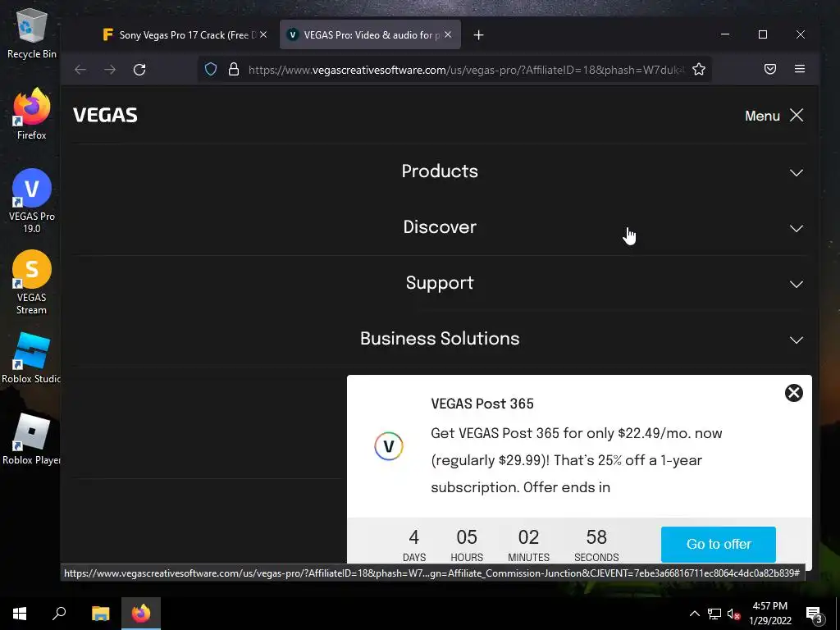Open the notification action center

click(815, 614)
